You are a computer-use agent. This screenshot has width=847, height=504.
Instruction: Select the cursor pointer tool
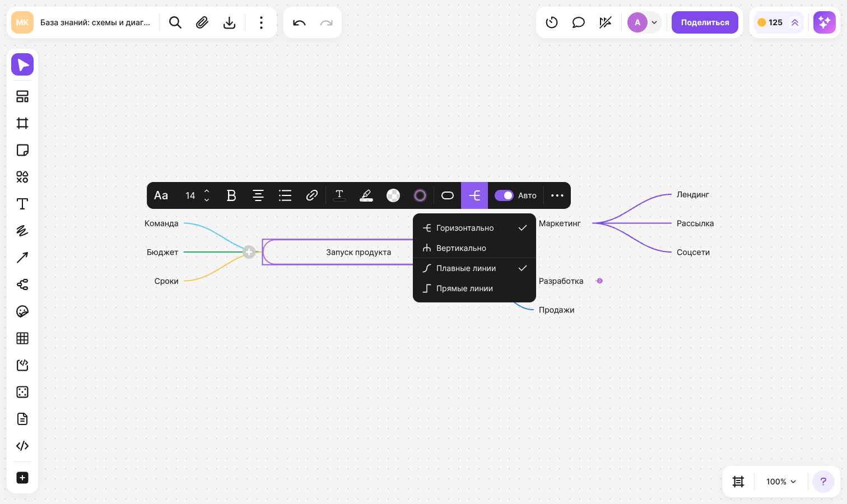pyautogui.click(x=22, y=64)
